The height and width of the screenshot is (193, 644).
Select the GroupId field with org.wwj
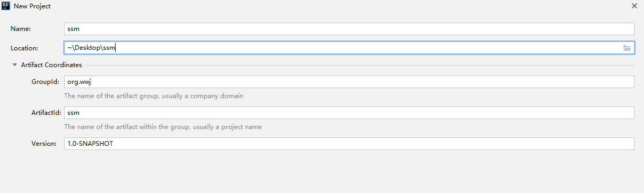click(x=349, y=82)
